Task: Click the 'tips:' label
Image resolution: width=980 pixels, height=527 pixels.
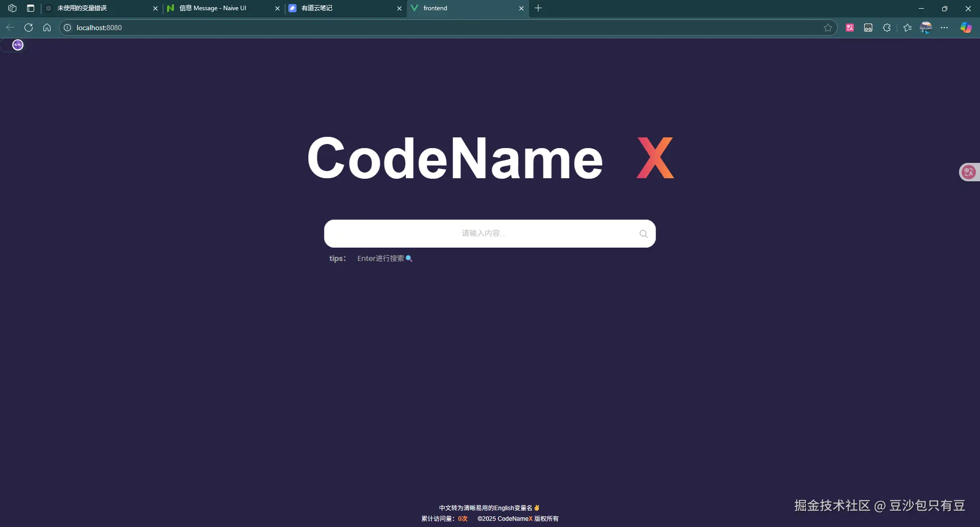Action: [337, 258]
